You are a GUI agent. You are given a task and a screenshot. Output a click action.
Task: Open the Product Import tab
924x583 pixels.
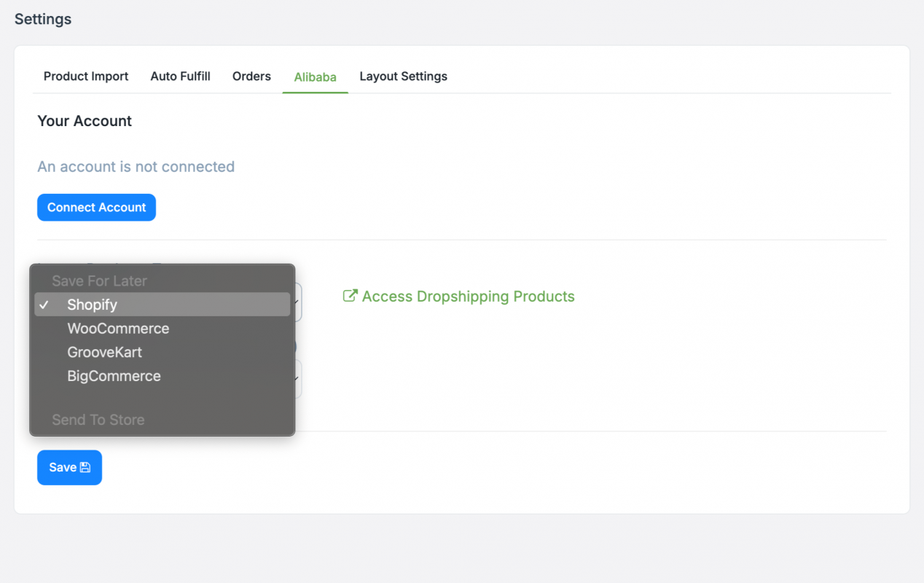pyautogui.click(x=86, y=77)
